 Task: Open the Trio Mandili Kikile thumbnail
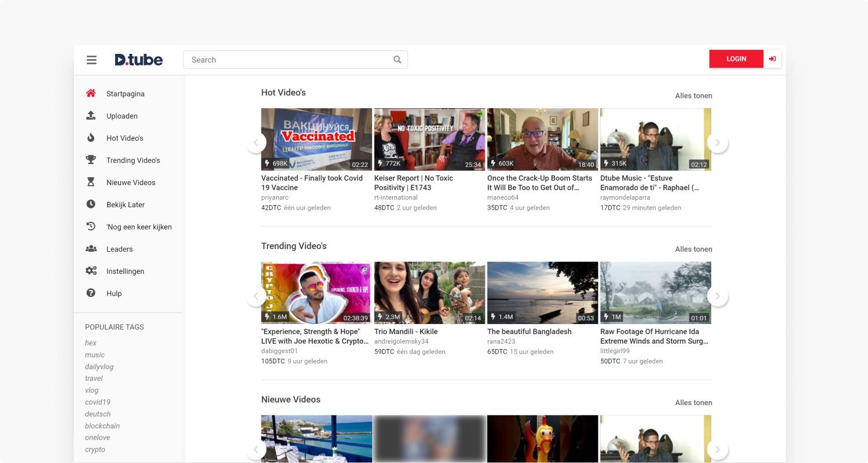tap(429, 293)
